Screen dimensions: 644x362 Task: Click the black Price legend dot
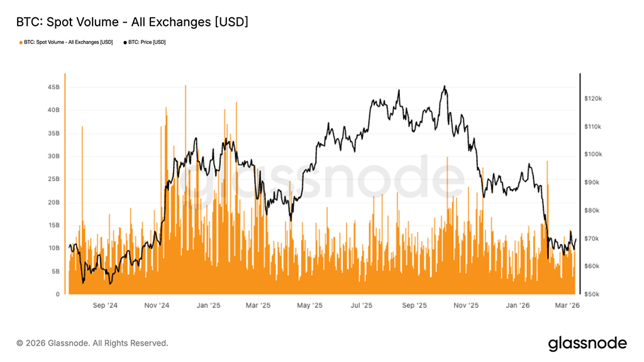tap(125, 43)
